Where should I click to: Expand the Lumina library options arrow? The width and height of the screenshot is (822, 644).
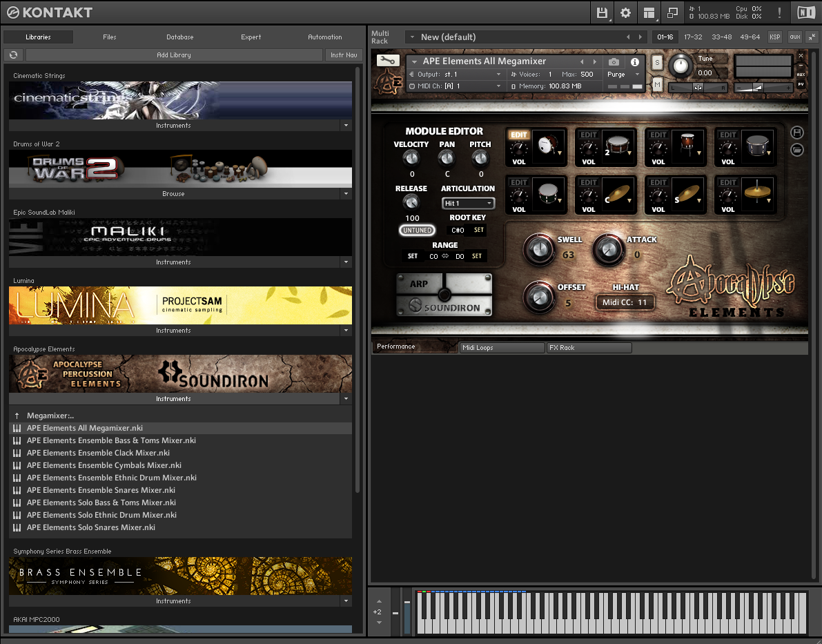[x=346, y=331]
